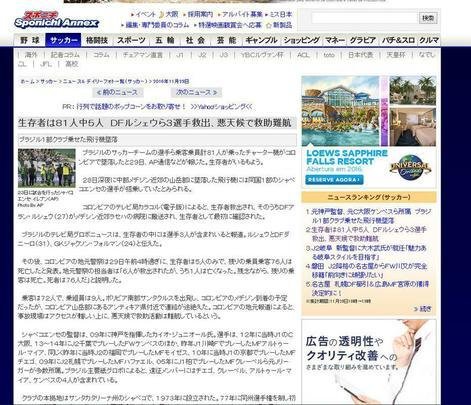Select the 高校 subcategory

point(71,64)
